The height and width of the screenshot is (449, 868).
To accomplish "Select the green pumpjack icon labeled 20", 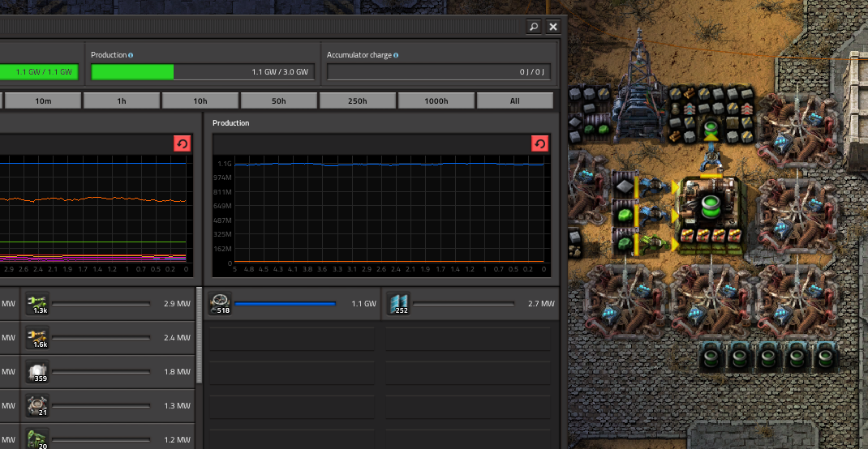I will (37, 439).
